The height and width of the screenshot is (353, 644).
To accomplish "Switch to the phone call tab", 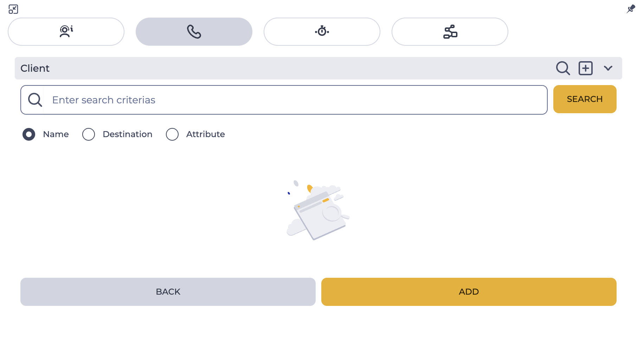I will pyautogui.click(x=194, y=32).
